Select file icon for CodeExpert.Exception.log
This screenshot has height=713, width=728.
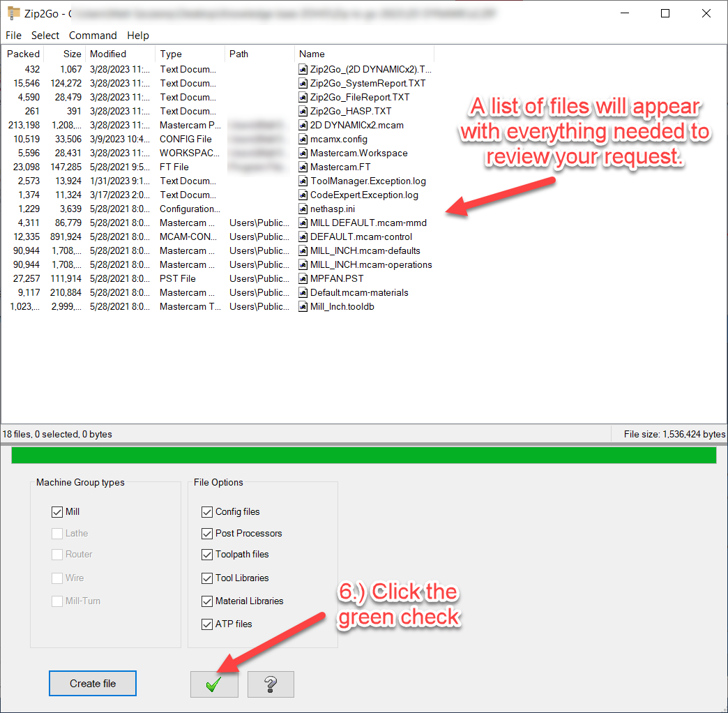point(303,195)
